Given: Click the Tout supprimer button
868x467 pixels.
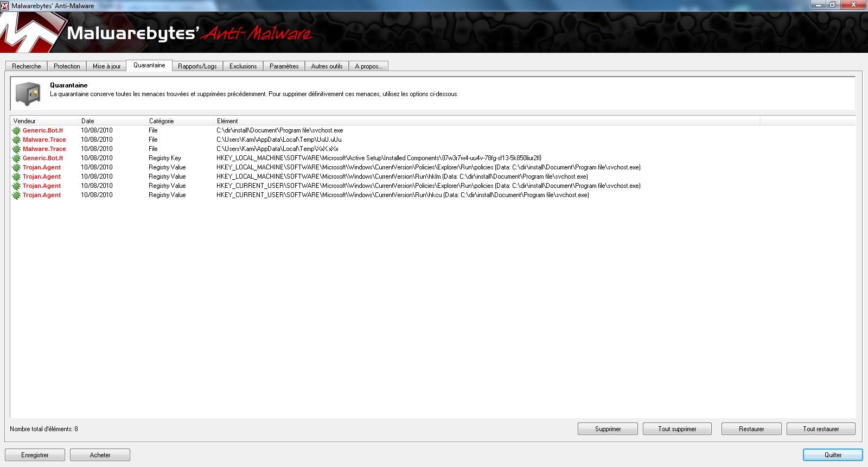Looking at the screenshot, I should point(677,429).
